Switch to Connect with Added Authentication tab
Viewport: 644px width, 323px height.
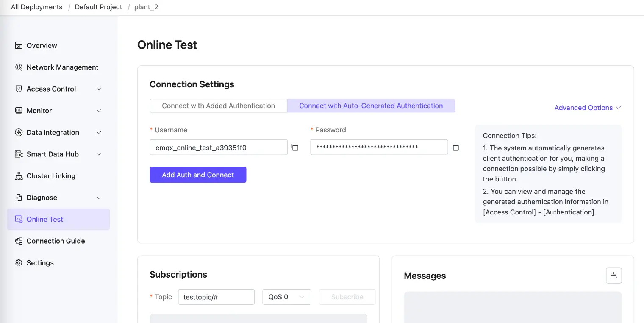(219, 106)
